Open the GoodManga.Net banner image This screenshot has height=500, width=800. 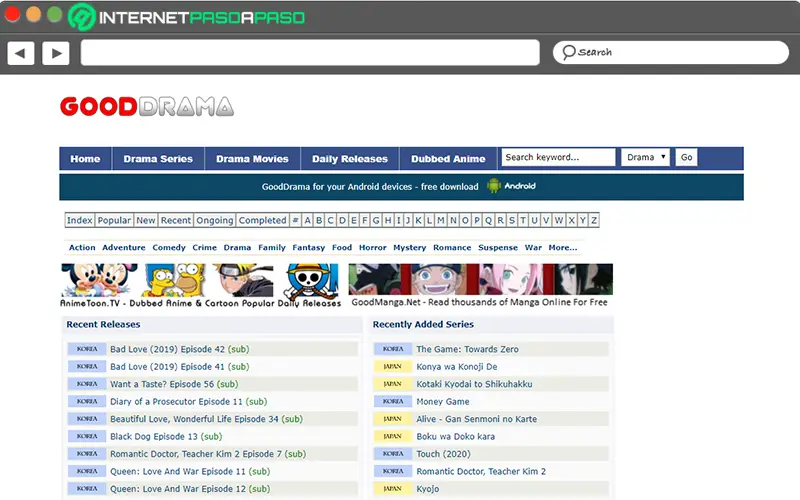(x=481, y=279)
